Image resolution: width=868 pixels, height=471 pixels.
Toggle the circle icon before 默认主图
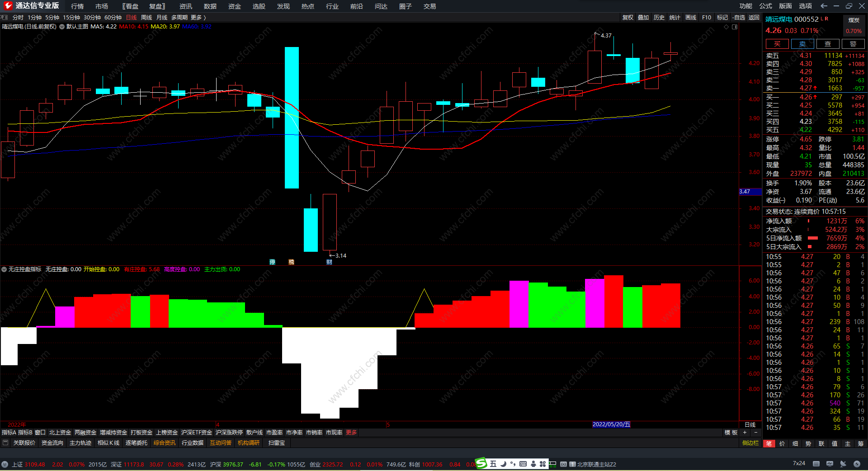coord(62,27)
